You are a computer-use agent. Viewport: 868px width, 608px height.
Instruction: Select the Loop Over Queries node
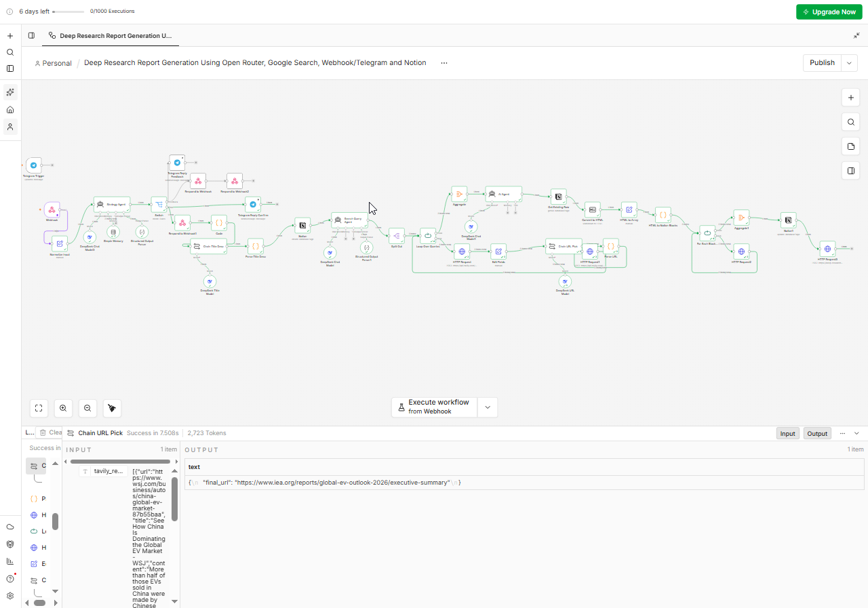[x=428, y=236]
